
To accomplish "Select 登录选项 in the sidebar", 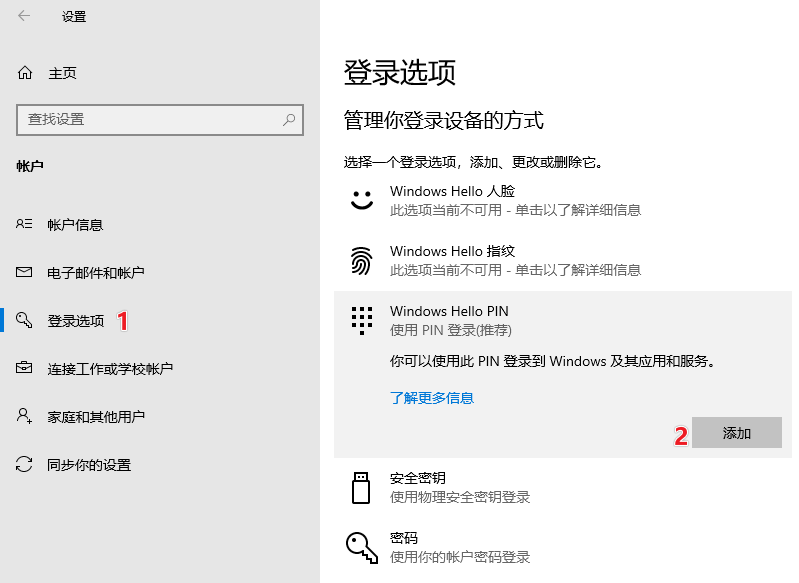I will [76, 321].
